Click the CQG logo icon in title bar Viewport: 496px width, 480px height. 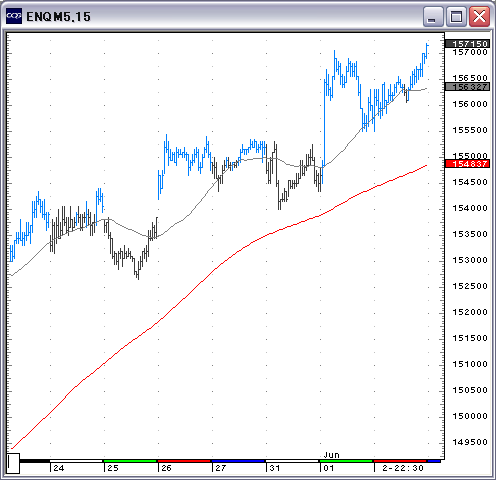(x=14, y=16)
